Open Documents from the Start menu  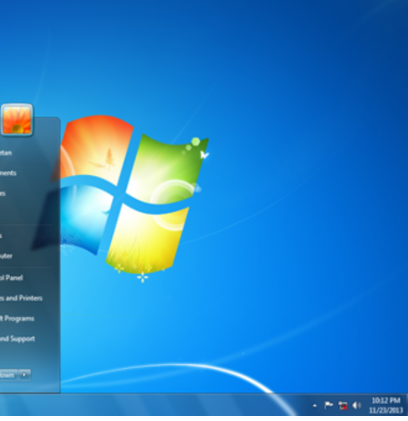click(x=8, y=173)
